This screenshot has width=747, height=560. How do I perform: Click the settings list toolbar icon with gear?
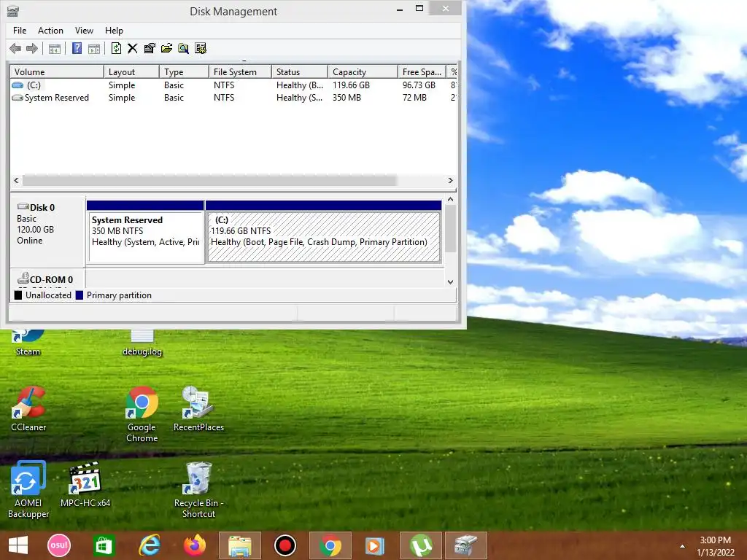click(x=201, y=48)
